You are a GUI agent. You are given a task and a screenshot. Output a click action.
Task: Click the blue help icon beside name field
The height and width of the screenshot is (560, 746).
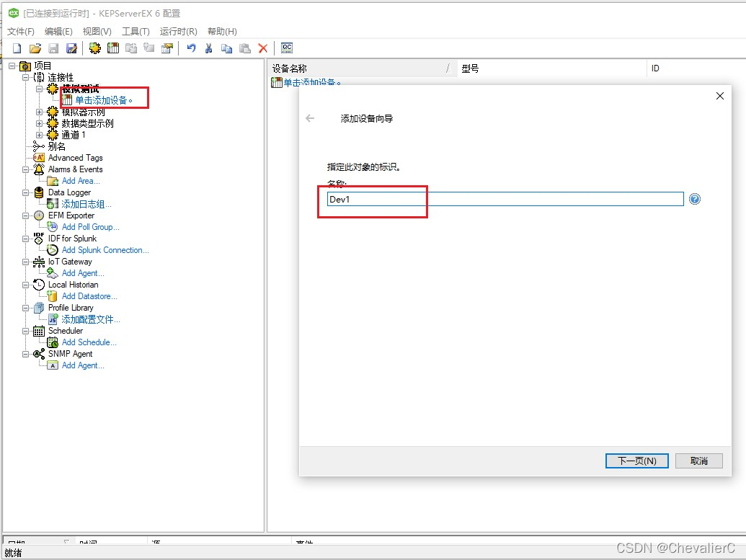[695, 199]
